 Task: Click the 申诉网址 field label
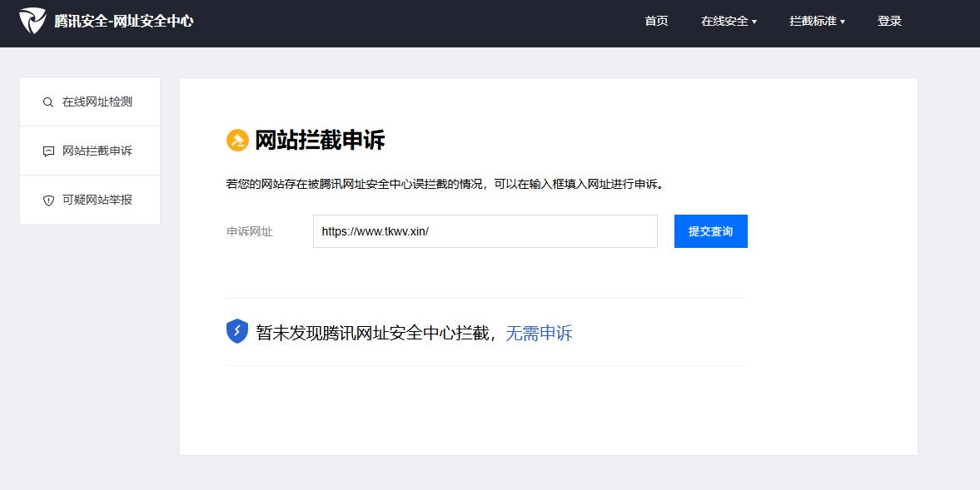[x=250, y=231]
